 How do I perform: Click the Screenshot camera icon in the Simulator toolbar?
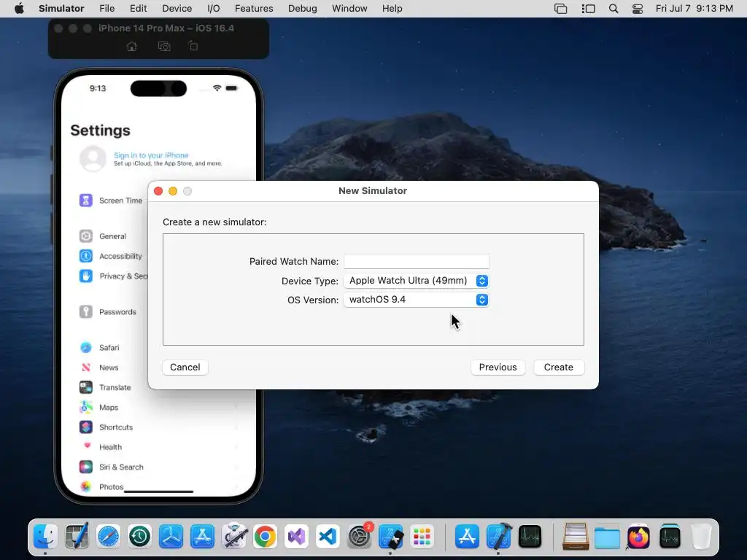(164, 46)
